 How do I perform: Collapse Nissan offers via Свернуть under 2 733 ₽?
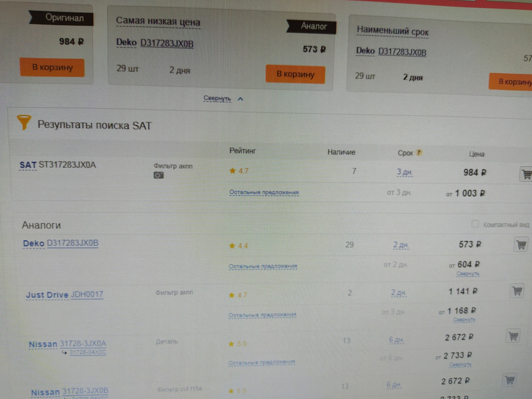point(460,365)
